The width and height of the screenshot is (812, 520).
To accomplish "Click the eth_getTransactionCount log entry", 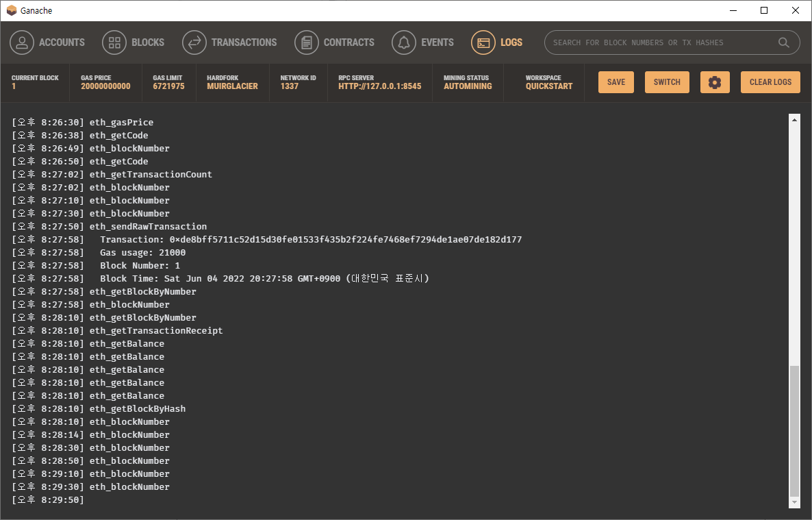I will click(x=112, y=174).
